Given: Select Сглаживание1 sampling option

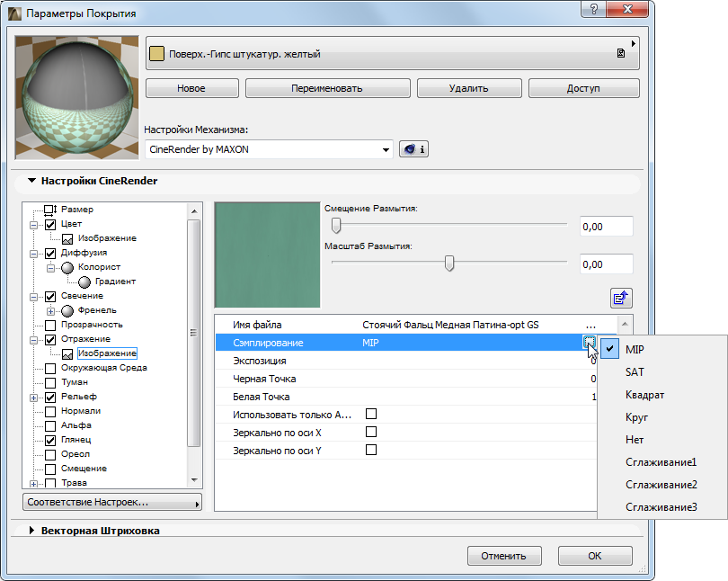Looking at the screenshot, I should coord(662,462).
